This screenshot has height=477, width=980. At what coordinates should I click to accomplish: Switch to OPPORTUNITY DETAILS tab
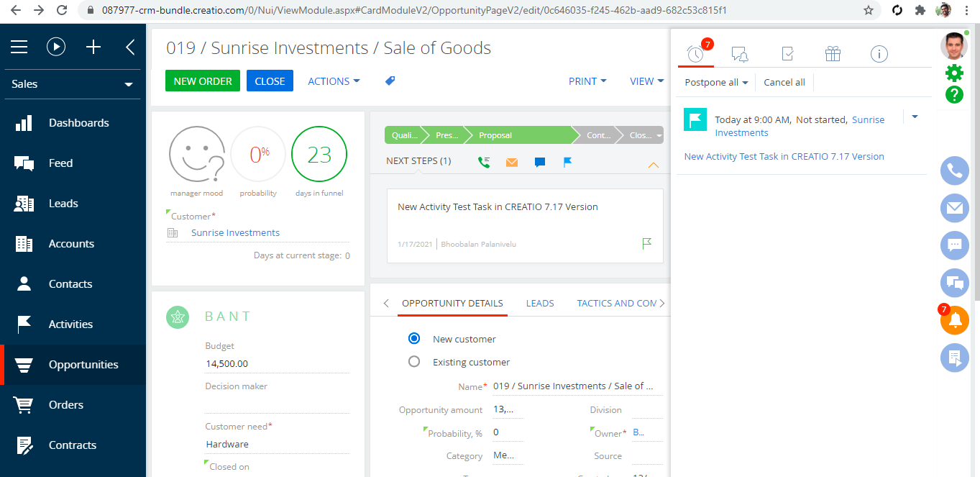pyautogui.click(x=452, y=304)
